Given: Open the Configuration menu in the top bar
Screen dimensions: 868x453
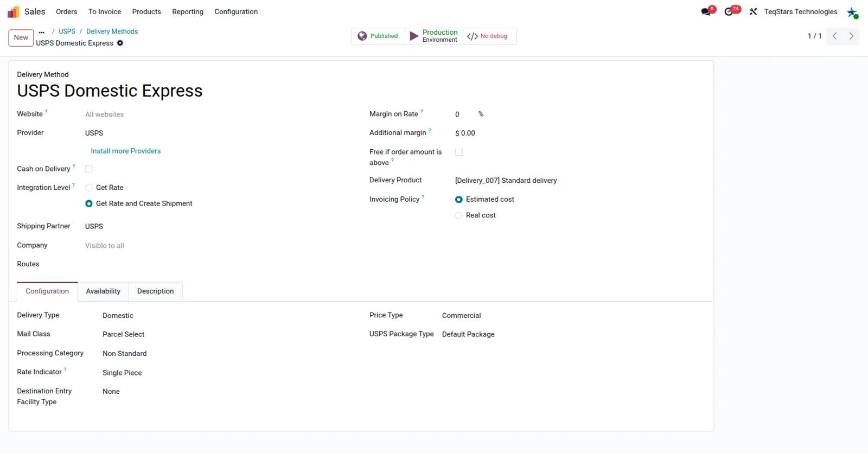Looking at the screenshot, I should point(236,11).
